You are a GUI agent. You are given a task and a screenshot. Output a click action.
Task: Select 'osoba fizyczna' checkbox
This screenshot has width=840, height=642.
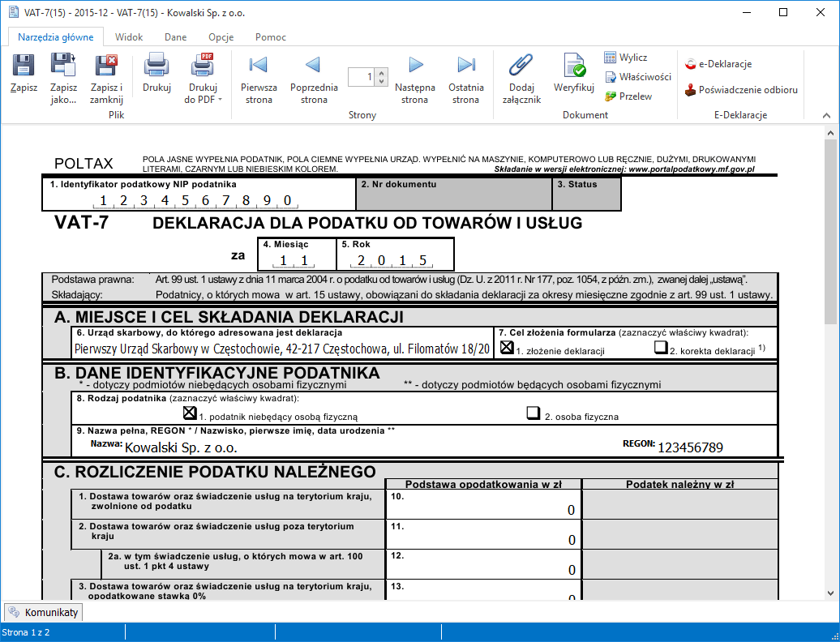click(x=534, y=413)
